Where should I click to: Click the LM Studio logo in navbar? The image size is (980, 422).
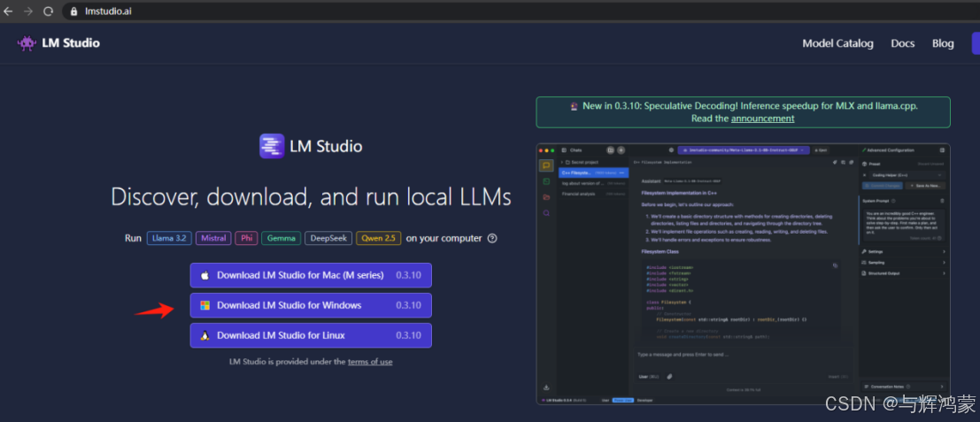click(x=58, y=43)
